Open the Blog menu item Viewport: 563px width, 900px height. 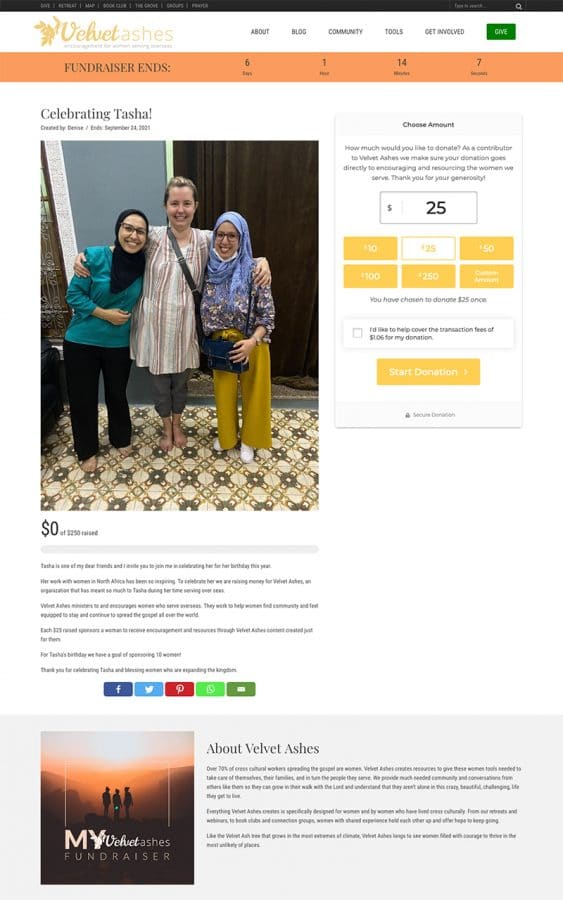pyautogui.click(x=299, y=32)
